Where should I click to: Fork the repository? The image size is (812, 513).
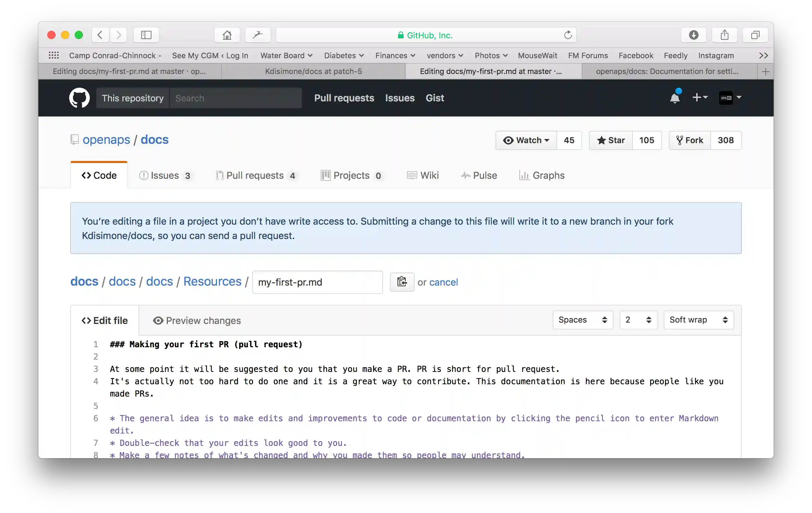tap(689, 140)
